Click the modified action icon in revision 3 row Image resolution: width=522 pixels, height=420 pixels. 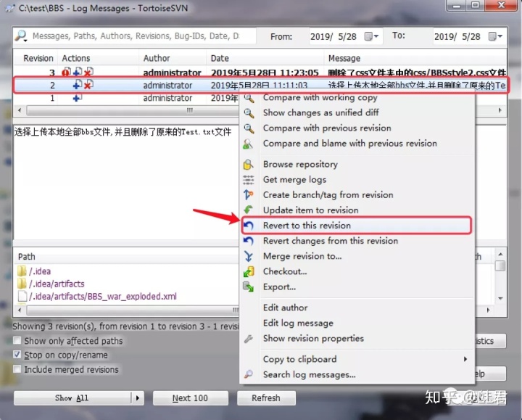66,72
